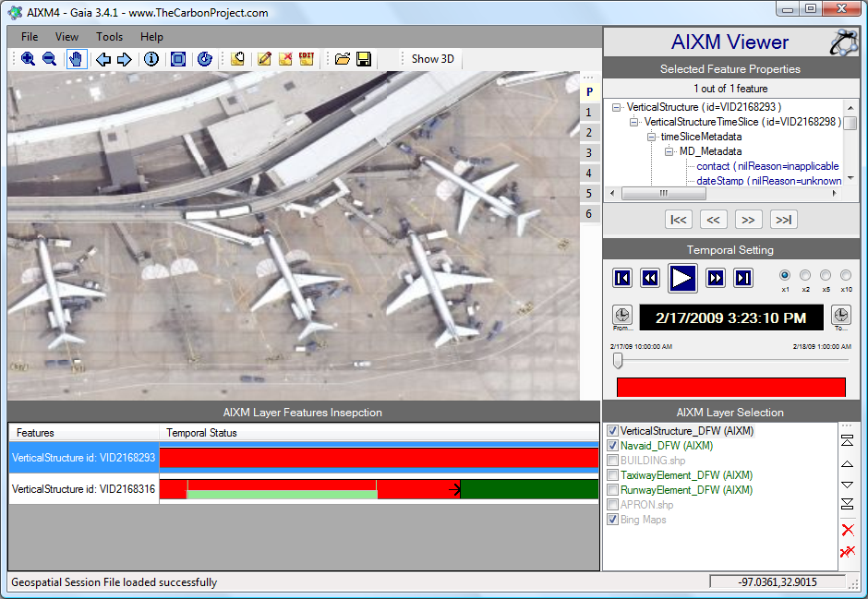868x599 pixels.
Task: Collapse the VerticalStructure tree node
Action: [x=616, y=107]
